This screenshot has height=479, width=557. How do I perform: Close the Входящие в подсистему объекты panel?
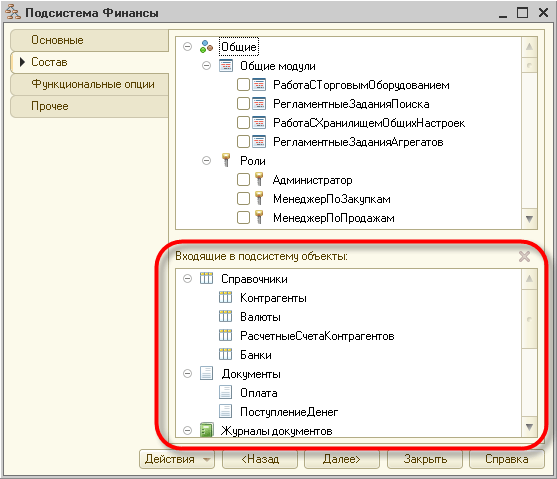(x=524, y=256)
